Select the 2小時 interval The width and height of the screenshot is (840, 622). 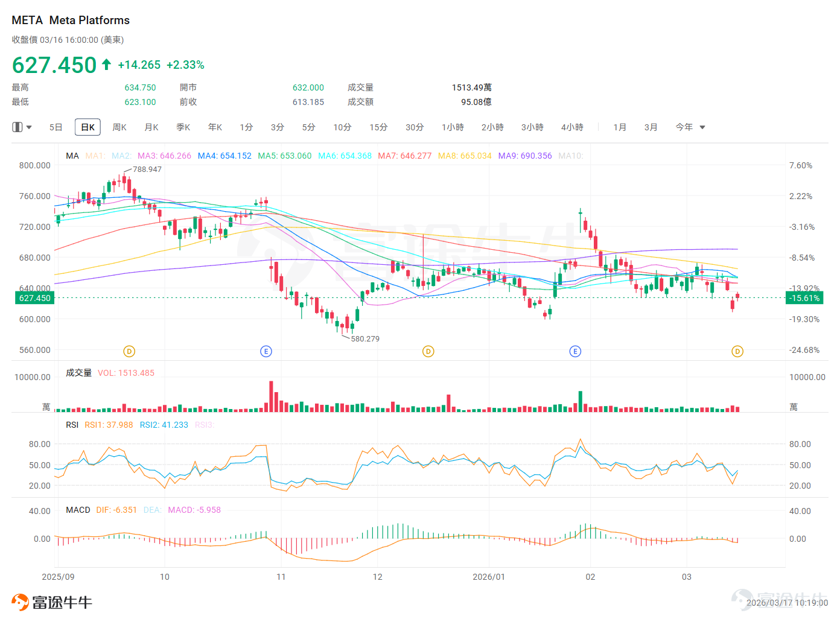tap(493, 127)
